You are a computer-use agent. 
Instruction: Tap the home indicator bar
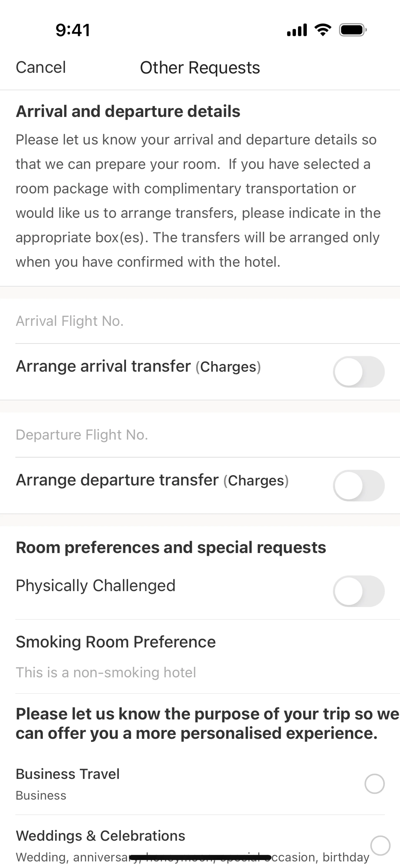point(200,857)
